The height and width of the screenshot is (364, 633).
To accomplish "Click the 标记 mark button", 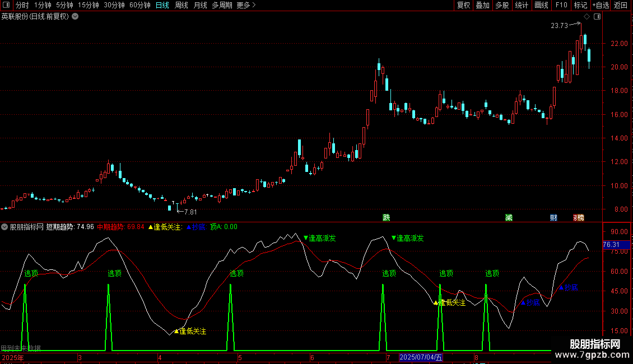I will coord(580,5).
